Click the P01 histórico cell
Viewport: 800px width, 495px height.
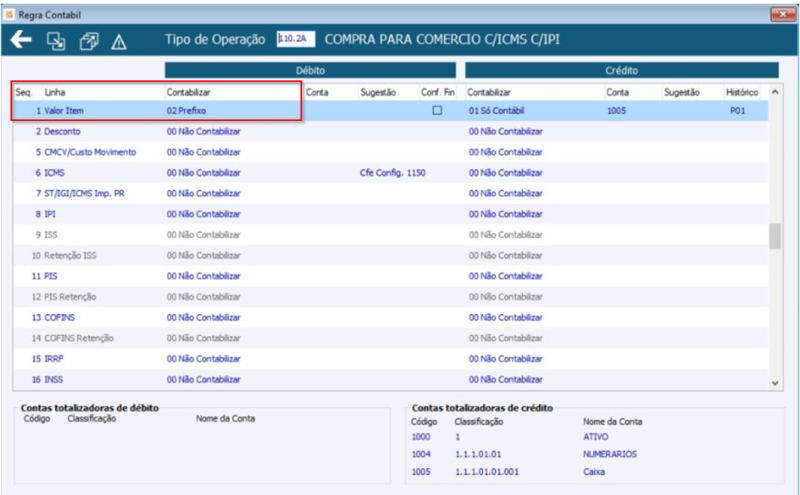[x=737, y=111]
